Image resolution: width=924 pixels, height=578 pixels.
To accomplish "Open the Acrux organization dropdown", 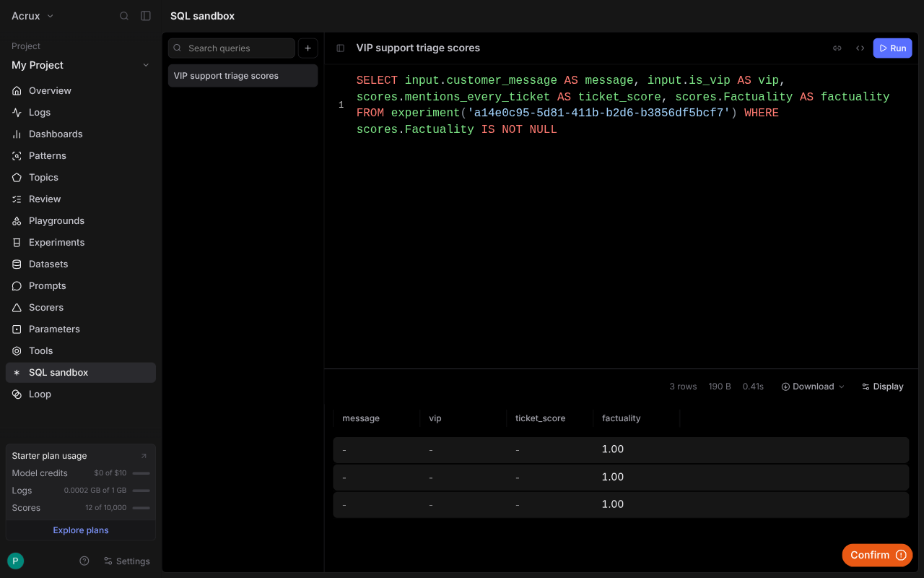I will [32, 16].
